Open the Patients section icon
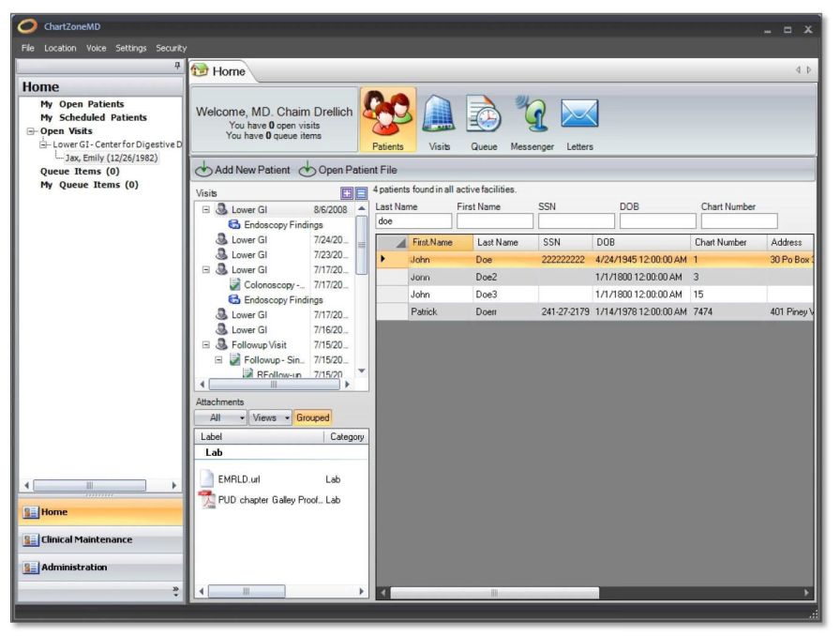Screen dimensions: 840x636 [388, 120]
